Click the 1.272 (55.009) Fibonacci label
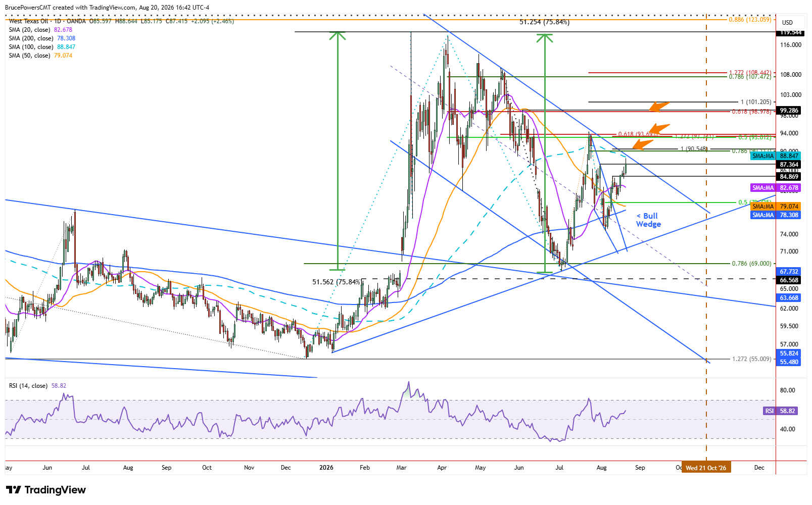Image resolution: width=812 pixels, height=505 pixels. point(752,359)
